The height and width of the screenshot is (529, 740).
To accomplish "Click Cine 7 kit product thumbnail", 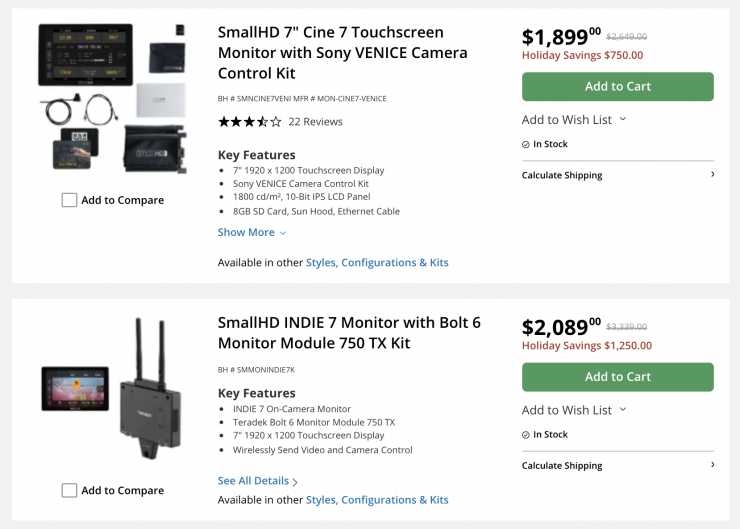I will [x=112, y=98].
